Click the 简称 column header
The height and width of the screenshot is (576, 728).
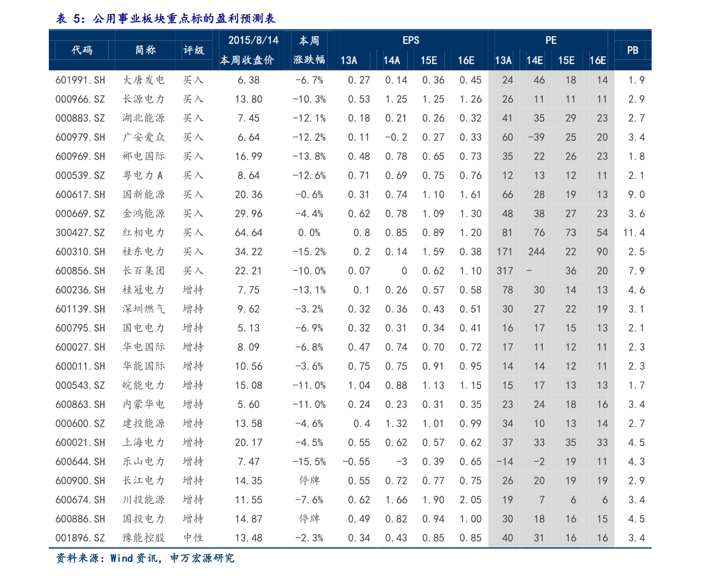(145, 50)
